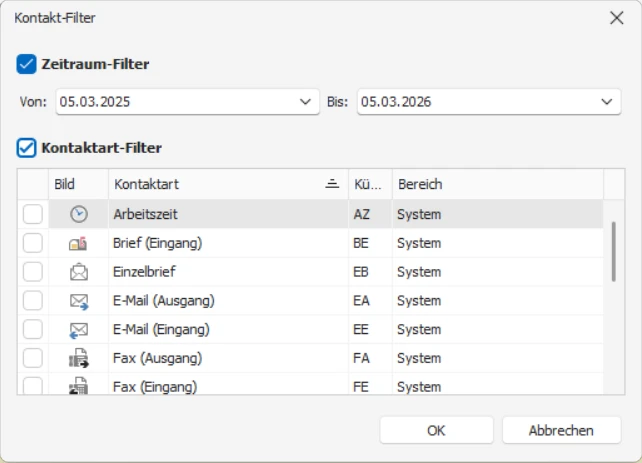
Task: Select the Brief (Eingang) text
Action: [158, 243]
